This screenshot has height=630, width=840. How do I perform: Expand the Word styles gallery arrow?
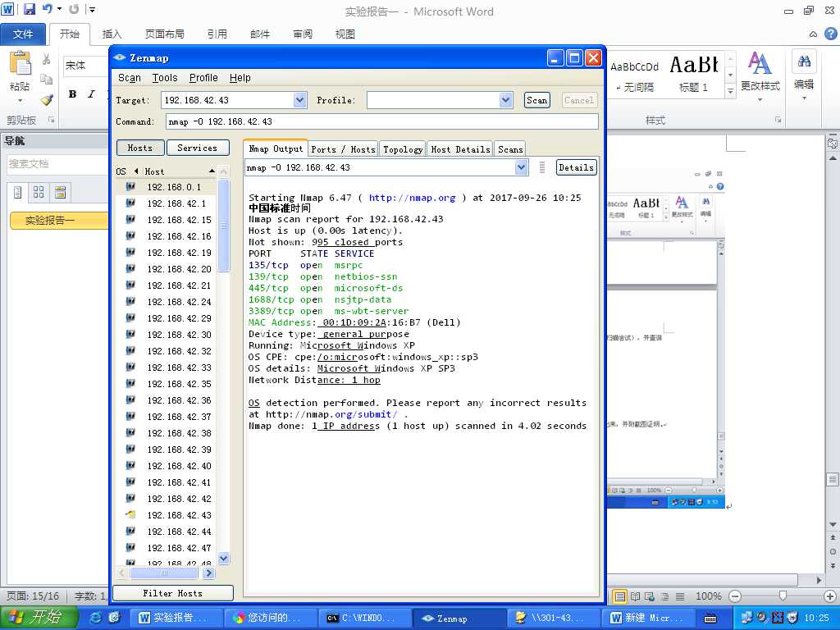click(729, 92)
